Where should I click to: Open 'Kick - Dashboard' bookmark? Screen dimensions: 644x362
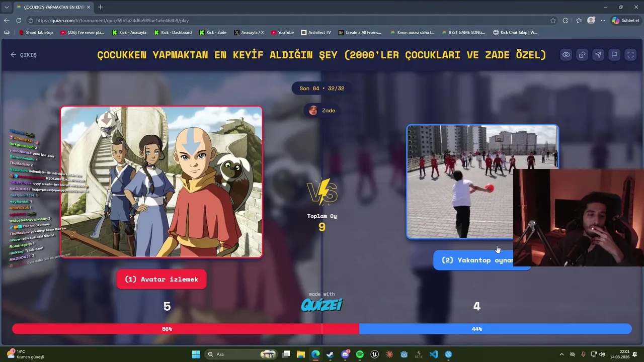173,32
